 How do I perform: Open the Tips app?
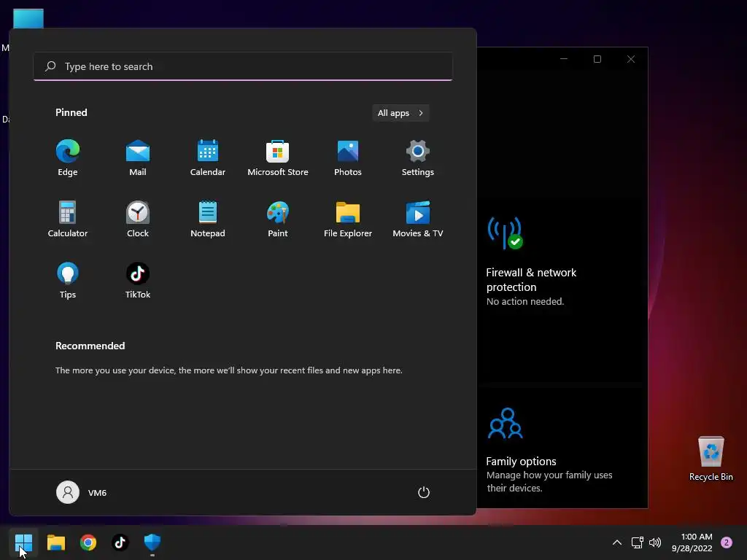tap(68, 281)
